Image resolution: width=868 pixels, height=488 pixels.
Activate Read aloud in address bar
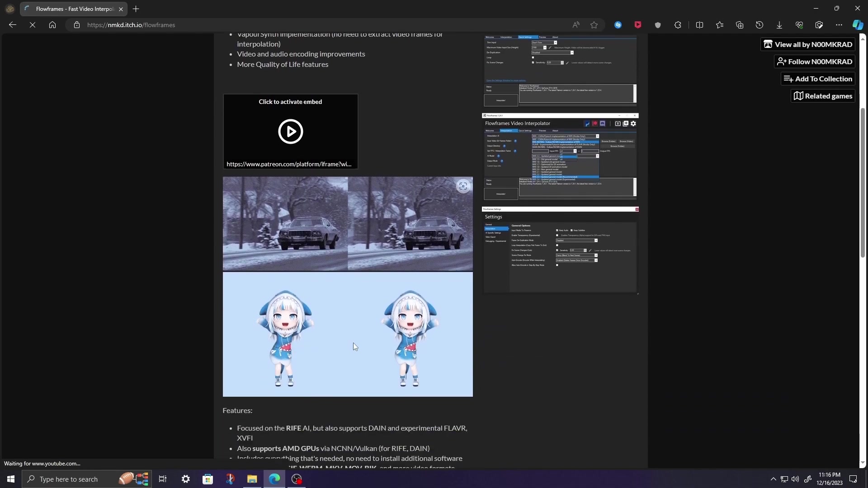point(576,25)
